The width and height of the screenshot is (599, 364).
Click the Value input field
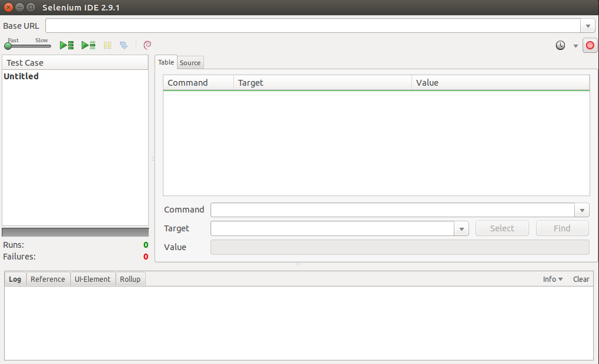pyautogui.click(x=400, y=247)
